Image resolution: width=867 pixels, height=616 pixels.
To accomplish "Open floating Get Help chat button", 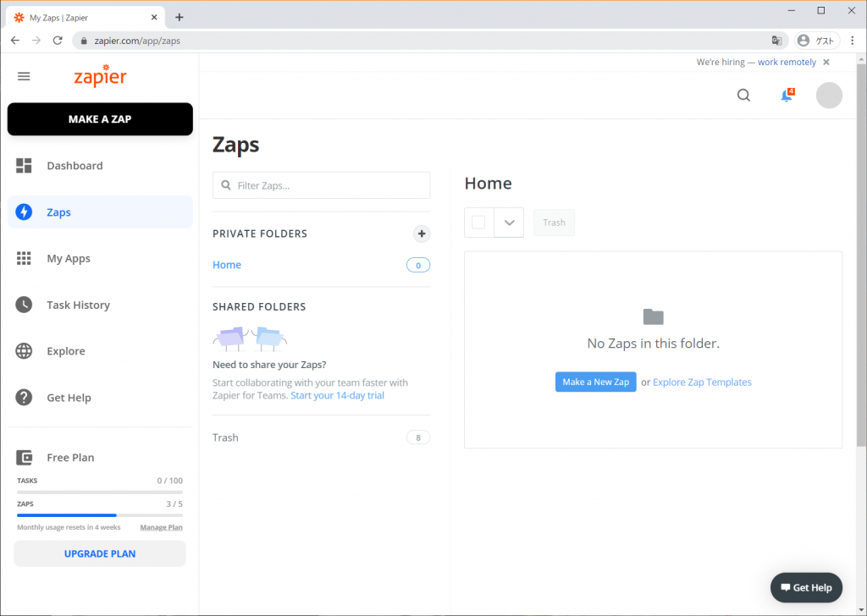I will tap(806, 588).
